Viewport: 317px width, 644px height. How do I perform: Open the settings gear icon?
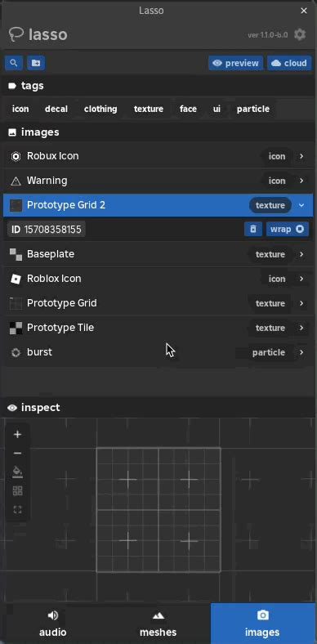[300, 34]
